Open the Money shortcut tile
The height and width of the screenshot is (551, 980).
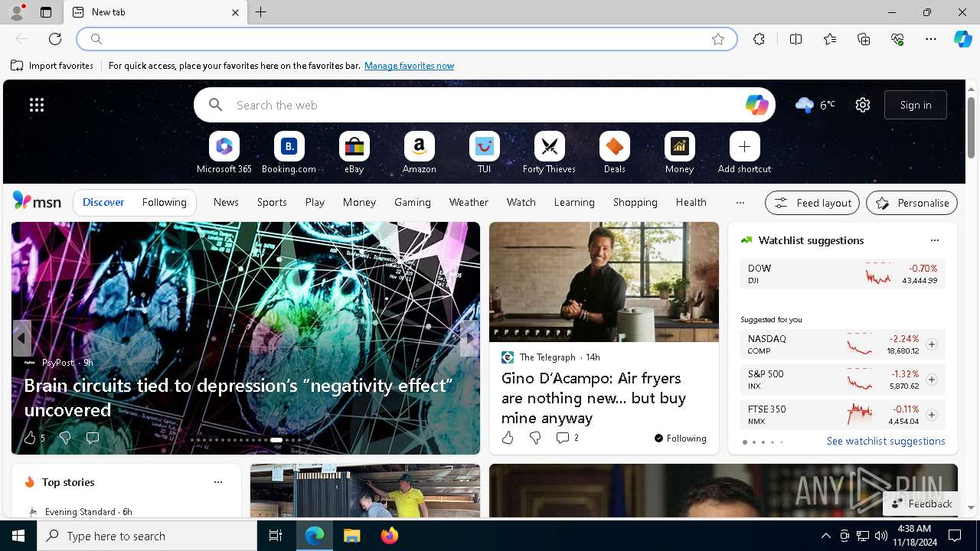point(679,153)
